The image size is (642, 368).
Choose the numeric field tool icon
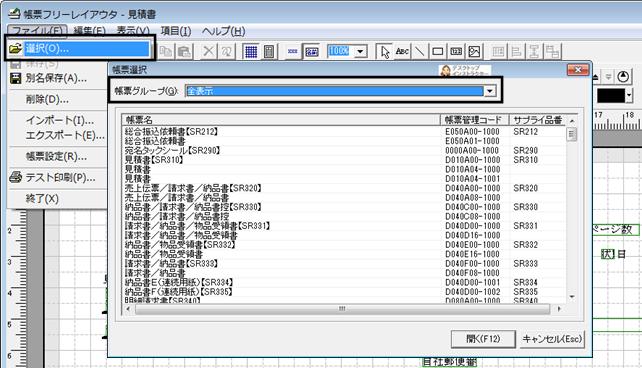456,52
